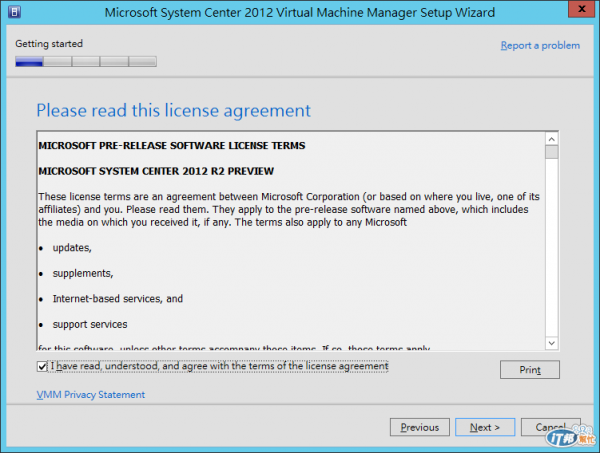Click 'MICROSOFT SYSTEM CENTER 2012 R2 PREVIEW' text
Screen dimensions: 600x453
(x=156, y=171)
